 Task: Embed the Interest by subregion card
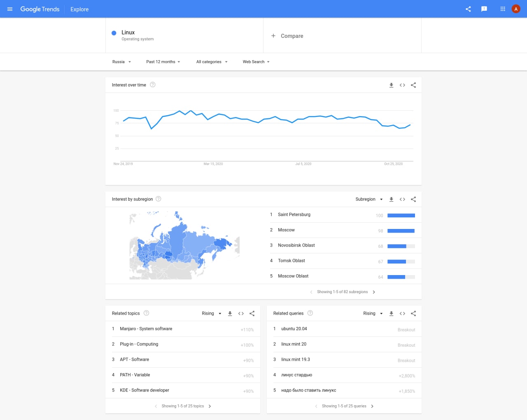402,199
